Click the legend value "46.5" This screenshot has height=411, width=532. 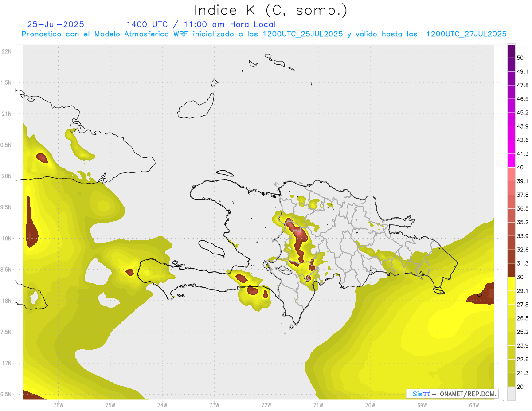[x=523, y=99]
